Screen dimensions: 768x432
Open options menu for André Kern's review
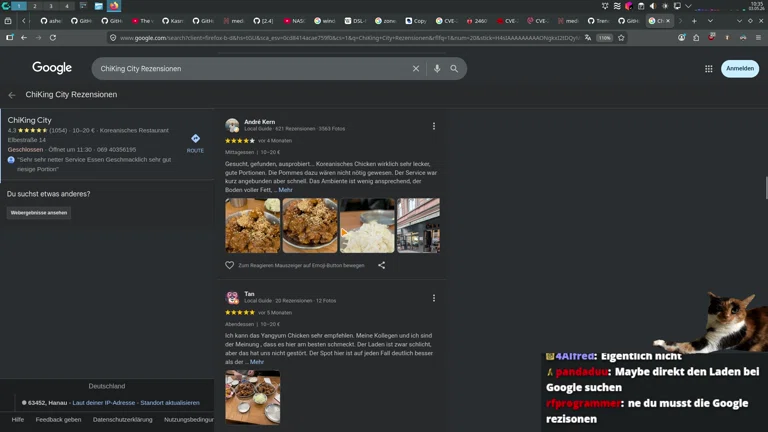pos(433,126)
